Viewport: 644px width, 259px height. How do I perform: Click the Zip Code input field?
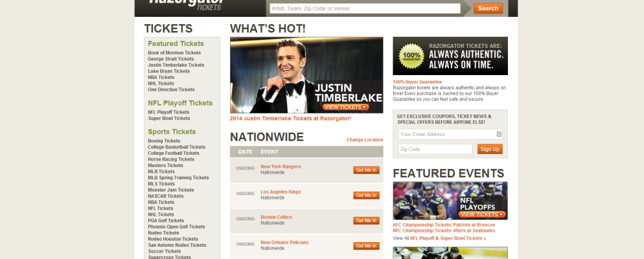[x=435, y=149]
